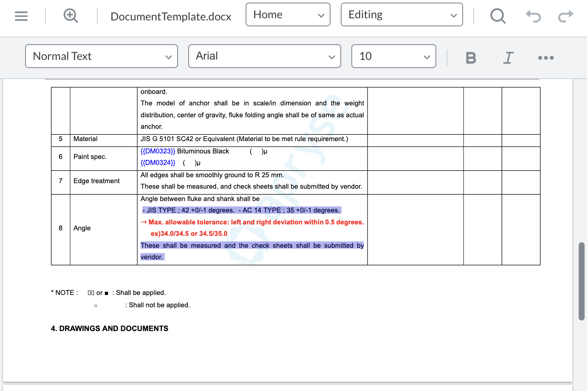Open the Normal Text style dropdown
Viewport: 588px width, 391px height.
click(x=102, y=56)
